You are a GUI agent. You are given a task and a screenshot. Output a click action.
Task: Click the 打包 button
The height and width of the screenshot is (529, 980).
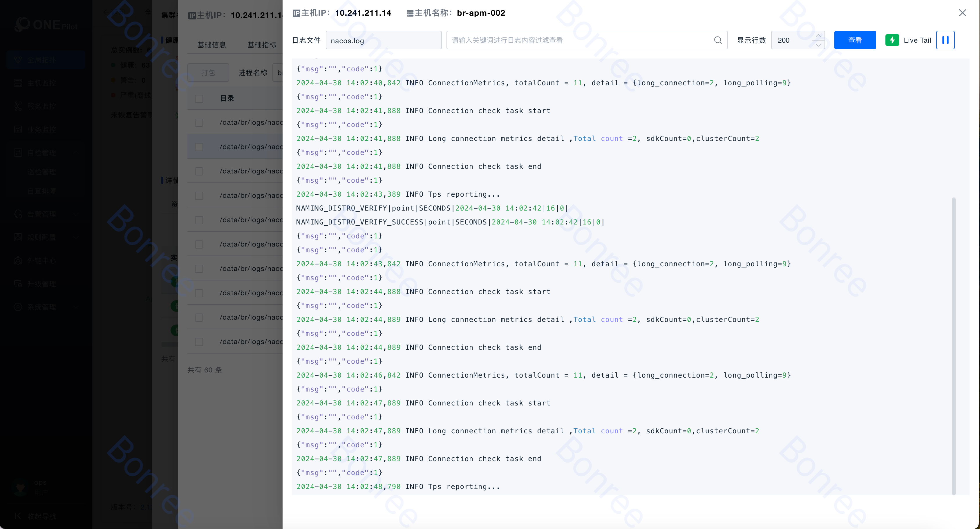coord(208,72)
